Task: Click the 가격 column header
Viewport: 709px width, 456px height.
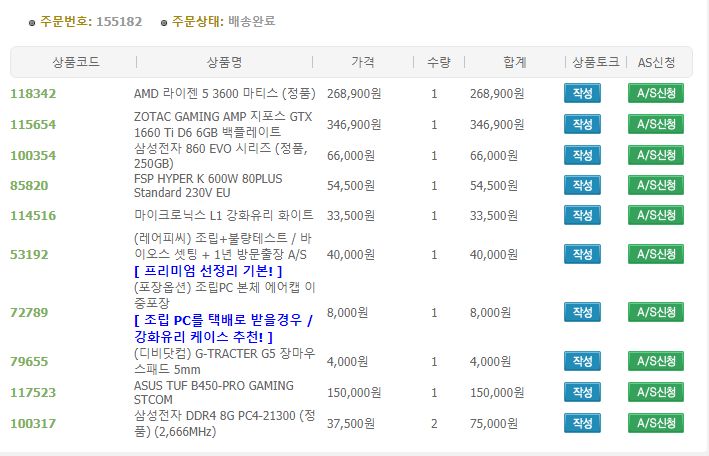Action: pos(363,62)
